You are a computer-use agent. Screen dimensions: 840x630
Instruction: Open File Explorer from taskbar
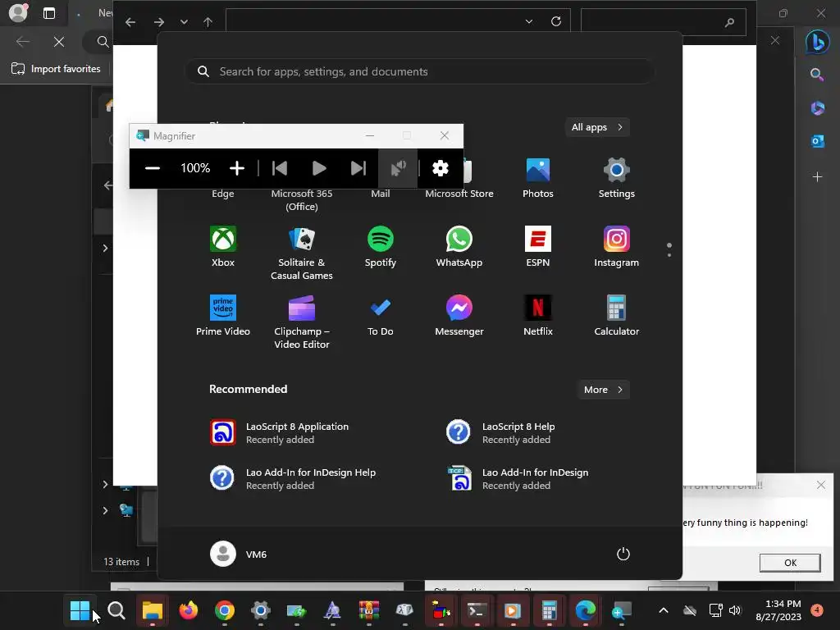[152, 610]
